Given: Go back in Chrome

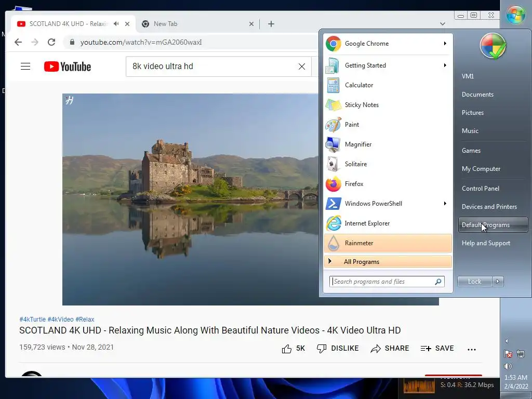Looking at the screenshot, I should click(x=18, y=42).
